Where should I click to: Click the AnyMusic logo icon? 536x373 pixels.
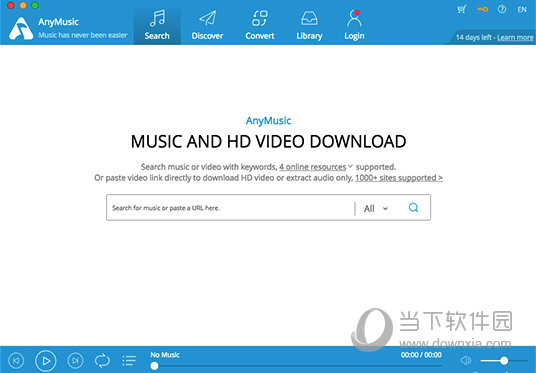pyautogui.click(x=21, y=28)
